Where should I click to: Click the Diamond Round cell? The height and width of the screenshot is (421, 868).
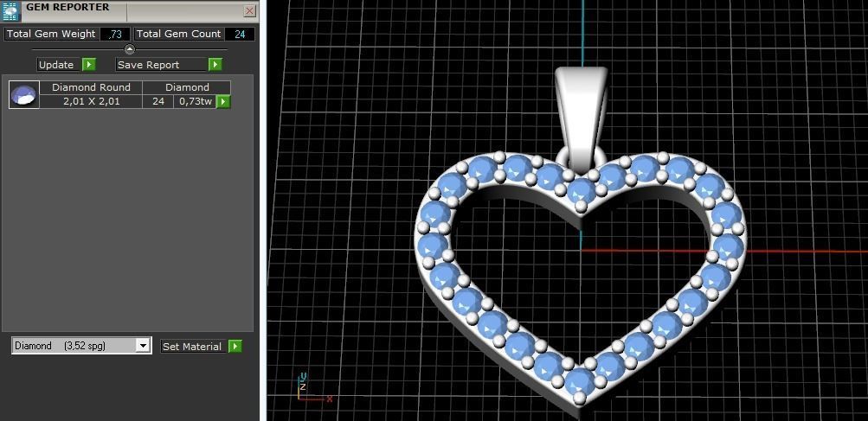click(x=92, y=87)
